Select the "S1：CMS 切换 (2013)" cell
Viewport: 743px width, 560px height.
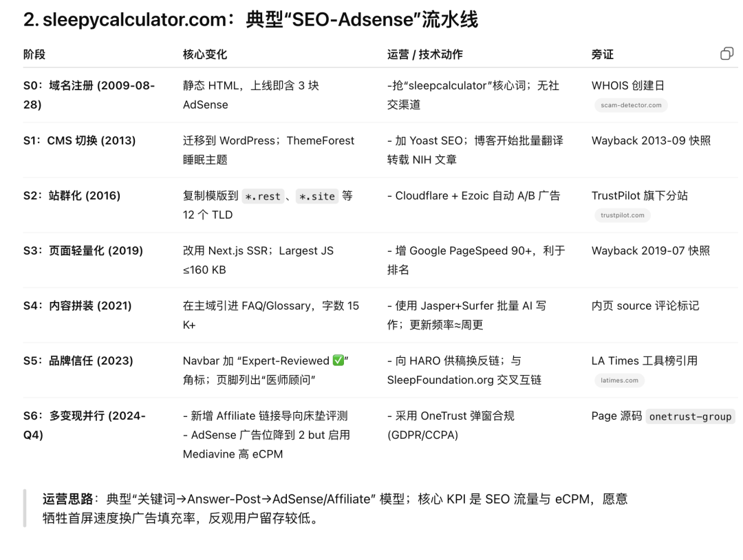[x=80, y=141]
